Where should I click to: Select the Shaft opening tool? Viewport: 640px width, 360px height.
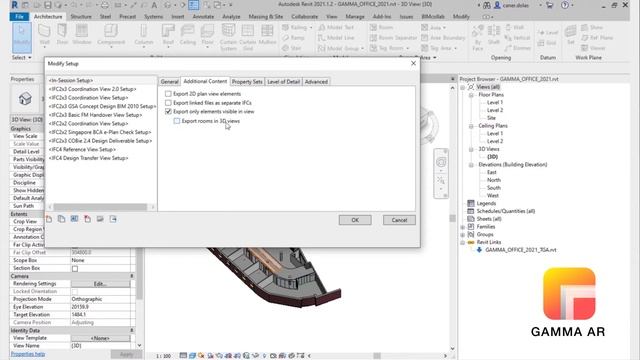coord(494,35)
